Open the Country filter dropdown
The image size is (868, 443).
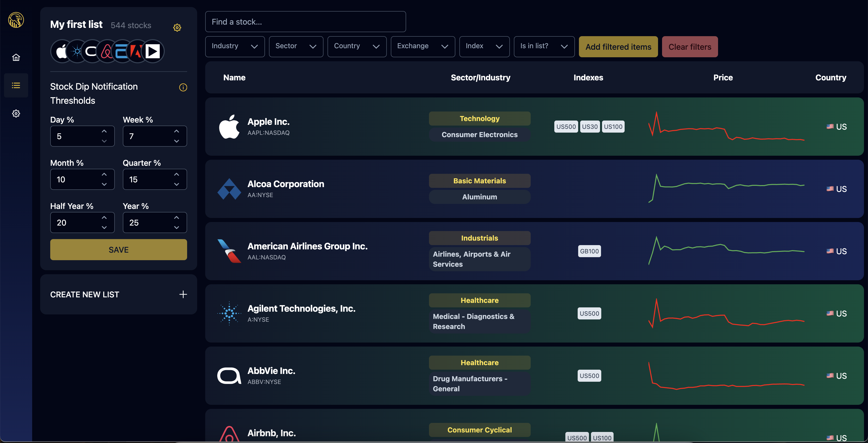coord(357,46)
